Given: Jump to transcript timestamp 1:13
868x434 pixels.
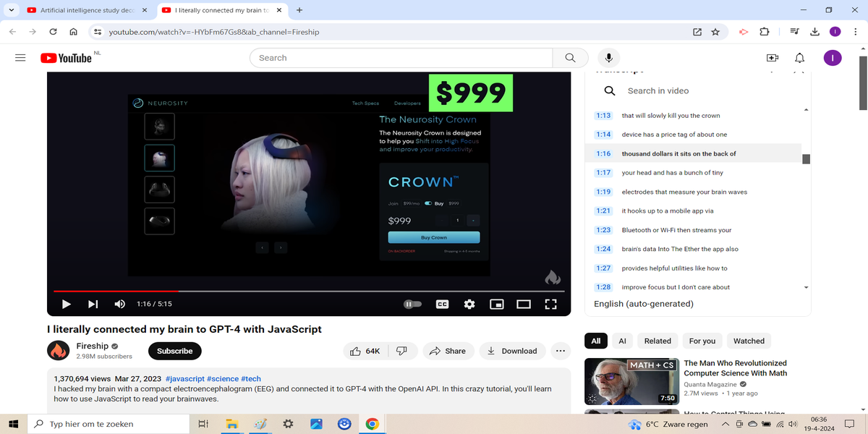Looking at the screenshot, I should coord(603,116).
